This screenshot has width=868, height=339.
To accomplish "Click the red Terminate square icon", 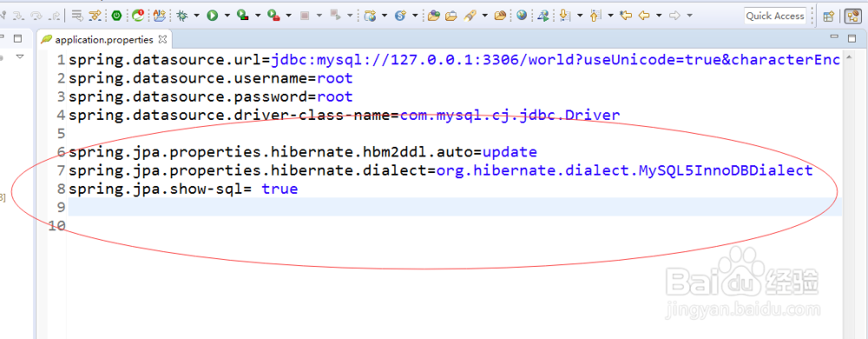I will coord(305,16).
